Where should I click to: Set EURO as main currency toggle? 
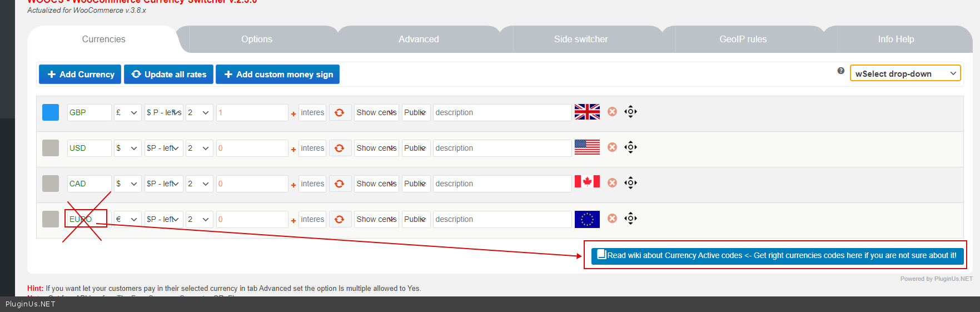tap(51, 219)
